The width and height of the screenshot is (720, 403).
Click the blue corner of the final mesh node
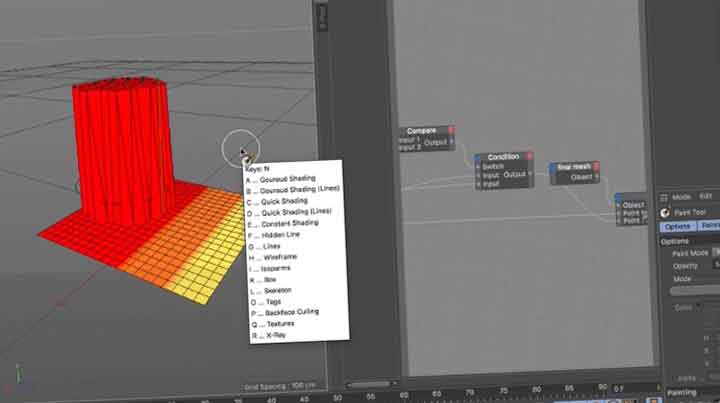point(554,167)
